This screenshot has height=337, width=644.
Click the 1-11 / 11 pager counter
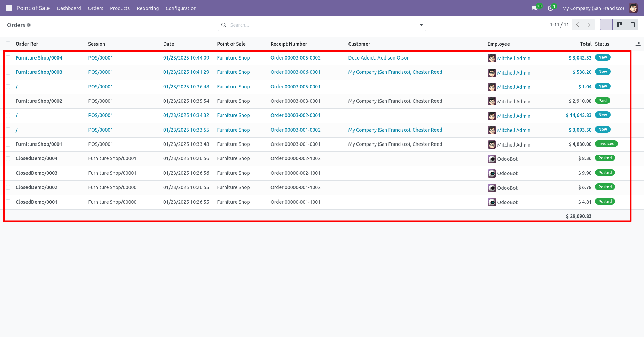click(x=559, y=25)
